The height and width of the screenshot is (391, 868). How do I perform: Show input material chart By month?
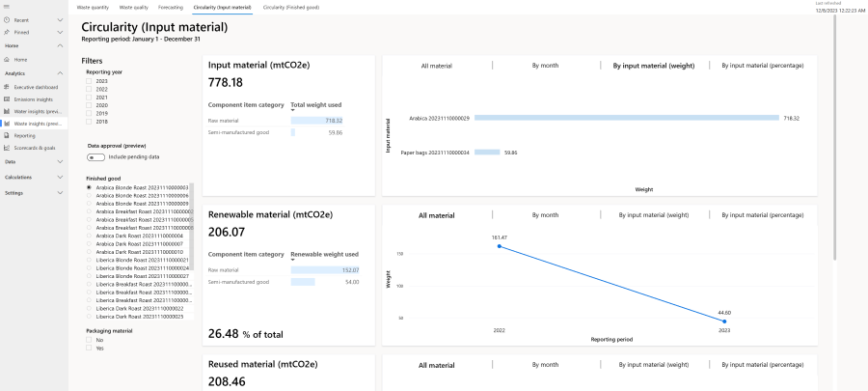[x=545, y=66]
